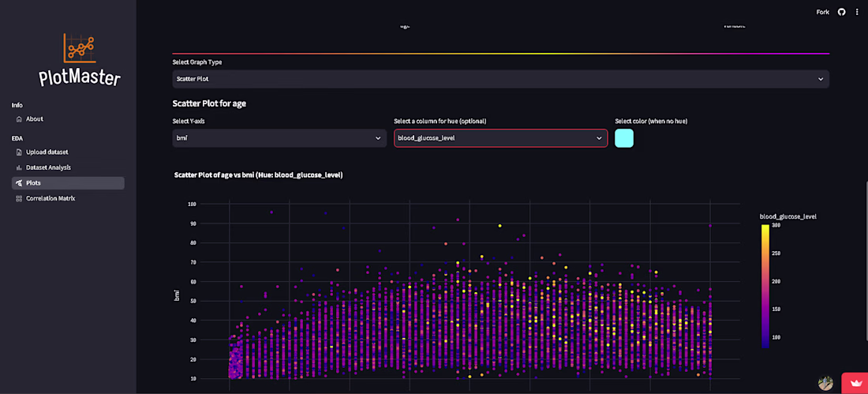The height and width of the screenshot is (394, 868).
Task: Open the Correlation Matrix page
Action: [51, 198]
